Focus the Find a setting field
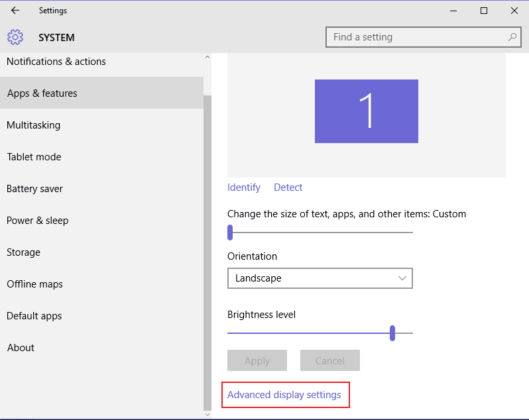This screenshot has width=529, height=420. click(424, 37)
